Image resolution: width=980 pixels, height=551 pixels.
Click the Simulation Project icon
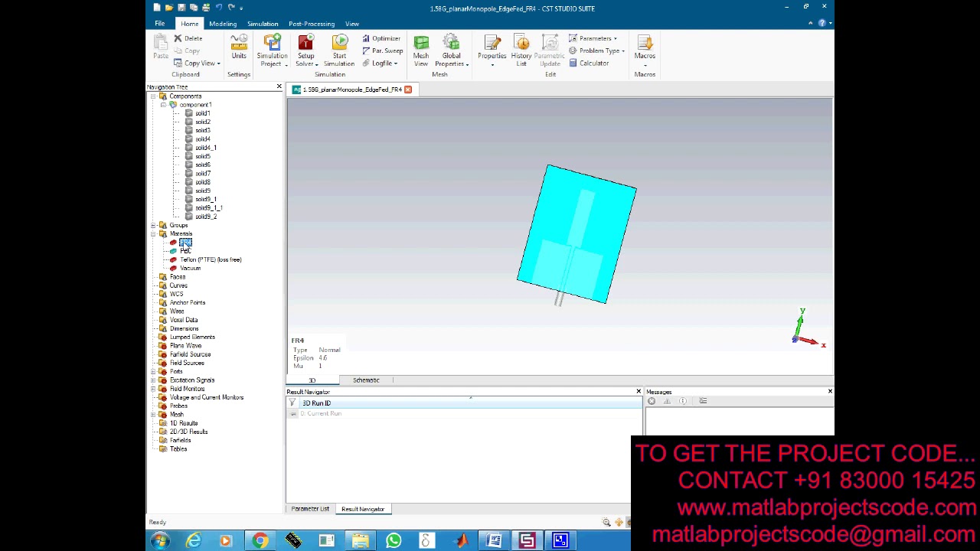click(272, 51)
